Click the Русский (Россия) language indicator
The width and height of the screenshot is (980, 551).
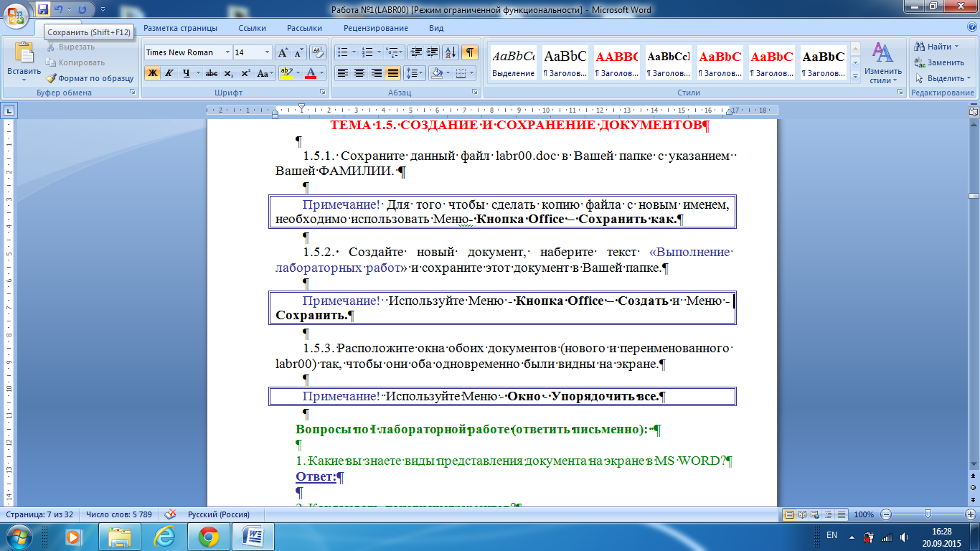[219, 514]
